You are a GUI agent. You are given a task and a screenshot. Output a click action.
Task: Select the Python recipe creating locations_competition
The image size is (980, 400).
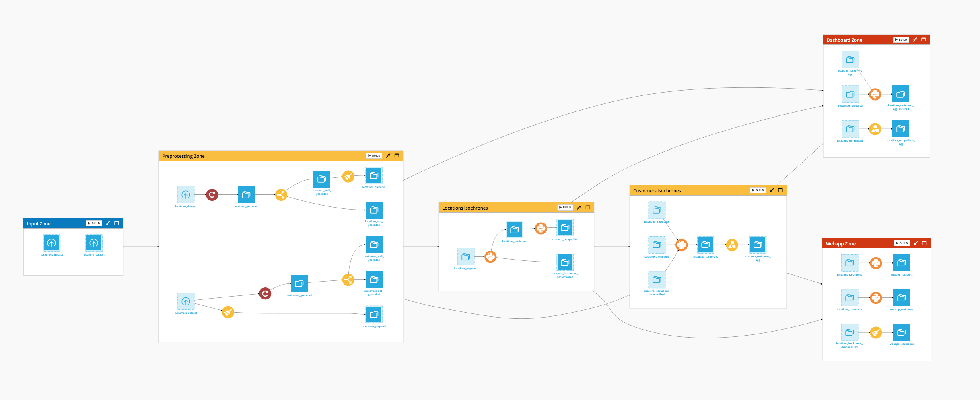tap(540, 228)
